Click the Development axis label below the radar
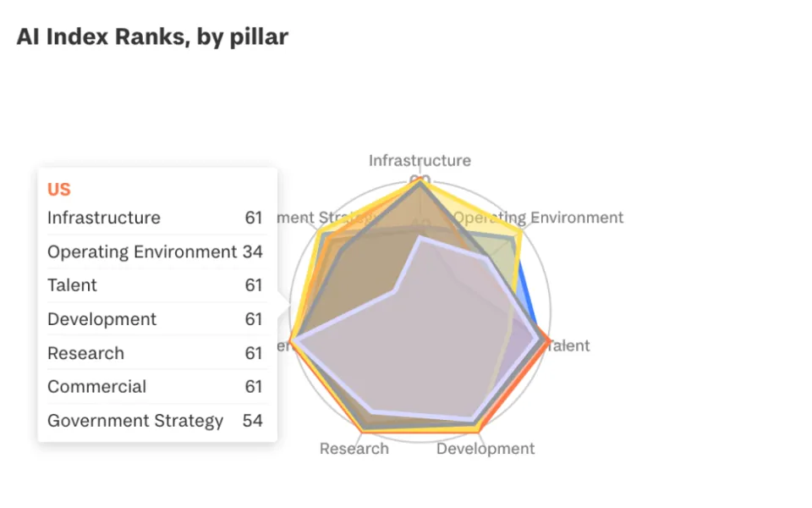Screen dimensions: 812x508 (486, 449)
